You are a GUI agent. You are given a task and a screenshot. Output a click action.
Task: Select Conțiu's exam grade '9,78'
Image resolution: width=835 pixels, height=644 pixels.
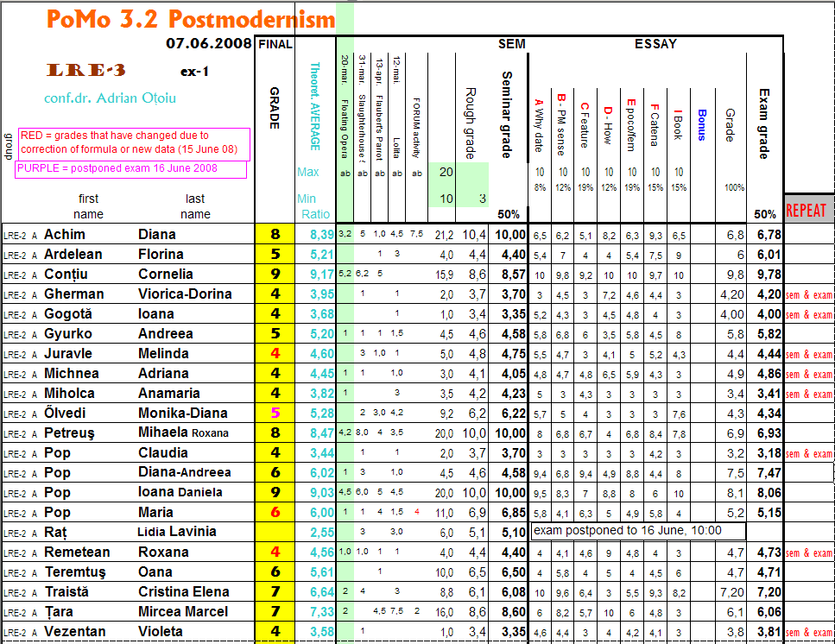pyautogui.click(x=769, y=275)
